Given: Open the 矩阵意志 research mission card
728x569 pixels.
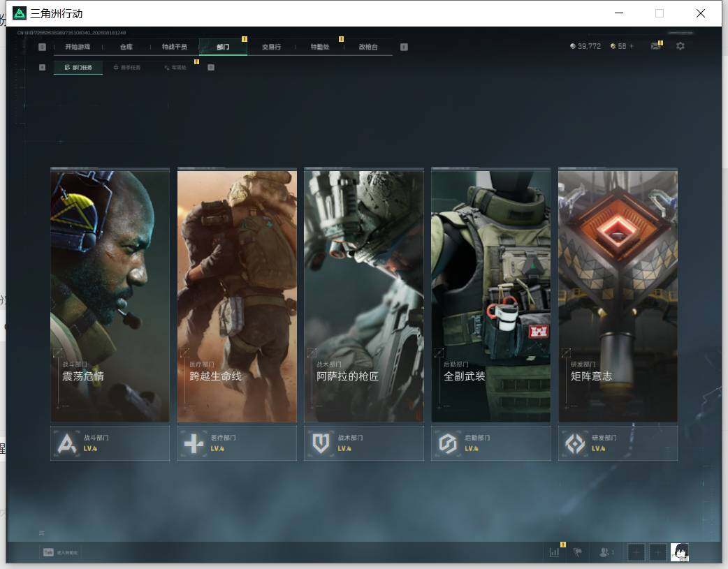Looking at the screenshot, I should [x=618, y=295].
